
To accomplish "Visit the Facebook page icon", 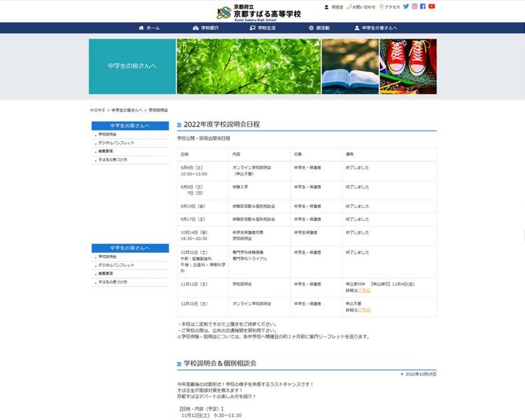I will 423,7.
